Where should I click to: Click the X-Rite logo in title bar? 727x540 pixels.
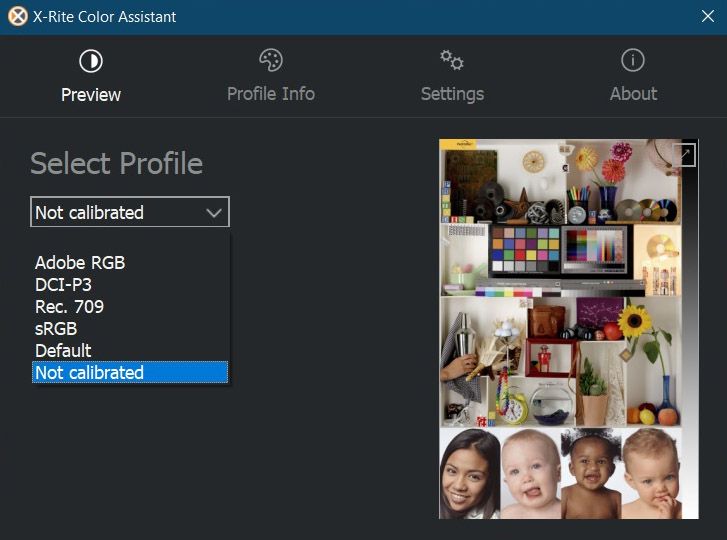tap(17, 16)
